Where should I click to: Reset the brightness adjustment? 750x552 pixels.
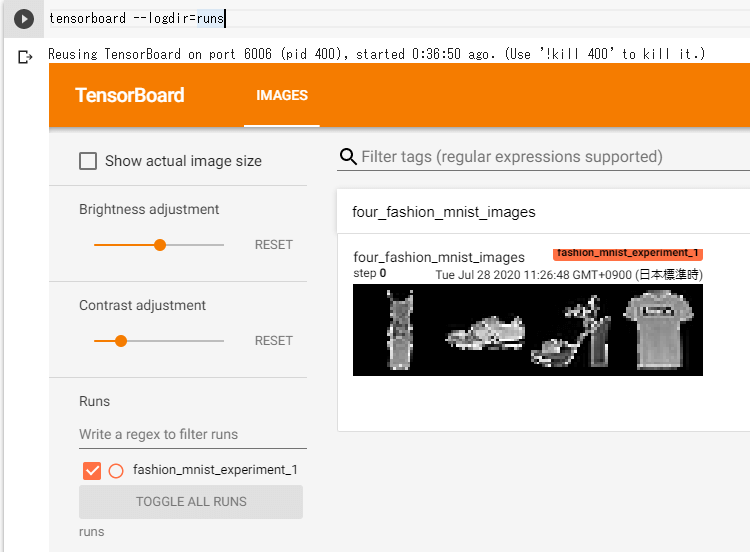pos(273,245)
